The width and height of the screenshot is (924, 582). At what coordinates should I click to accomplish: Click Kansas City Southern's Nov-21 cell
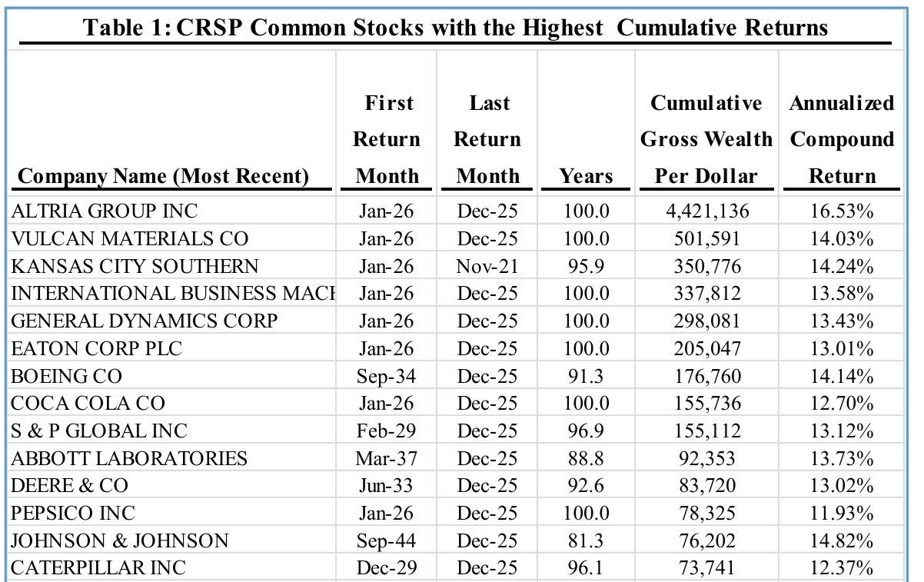point(487,266)
